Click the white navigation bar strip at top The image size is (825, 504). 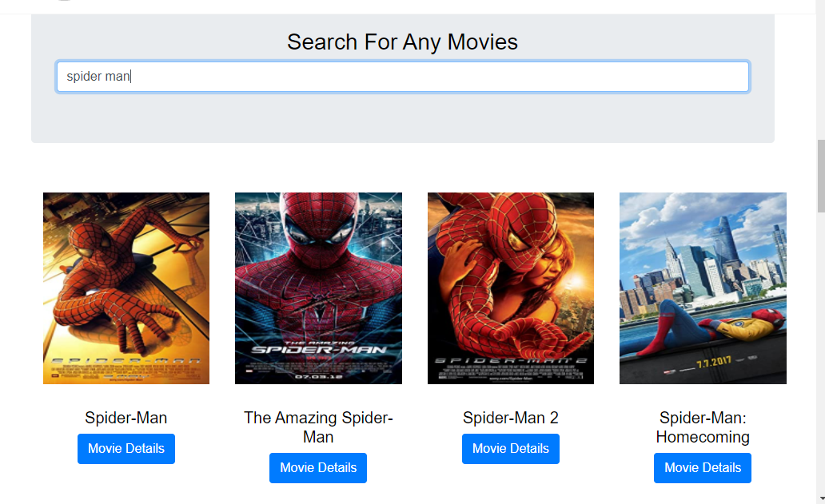(408, 6)
